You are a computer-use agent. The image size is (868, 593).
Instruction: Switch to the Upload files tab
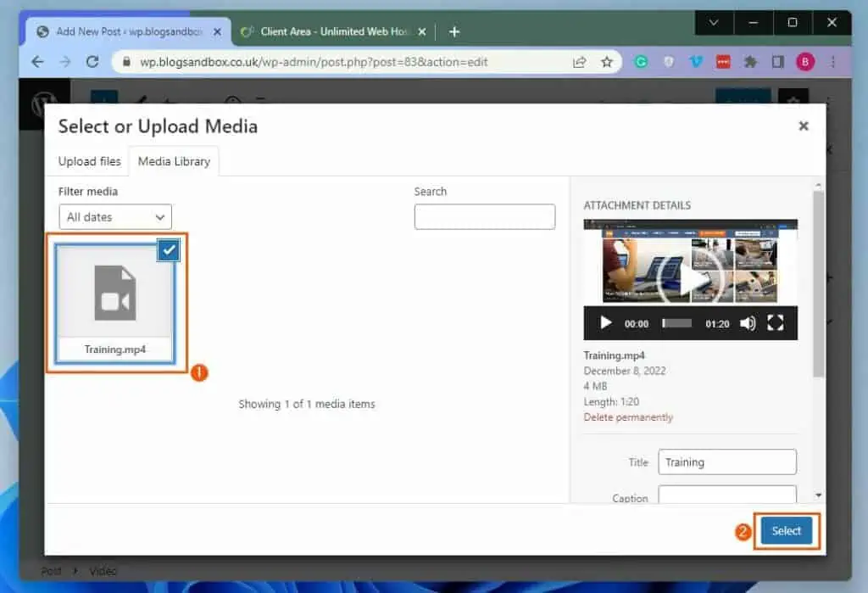click(x=88, y=161)
